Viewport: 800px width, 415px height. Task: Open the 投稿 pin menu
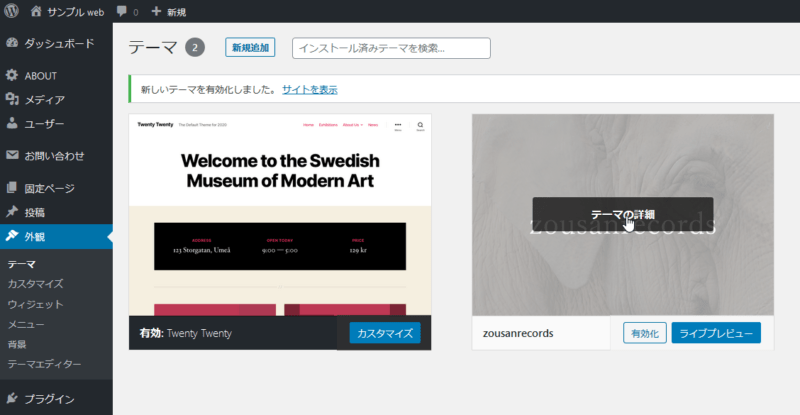(34, 212)
